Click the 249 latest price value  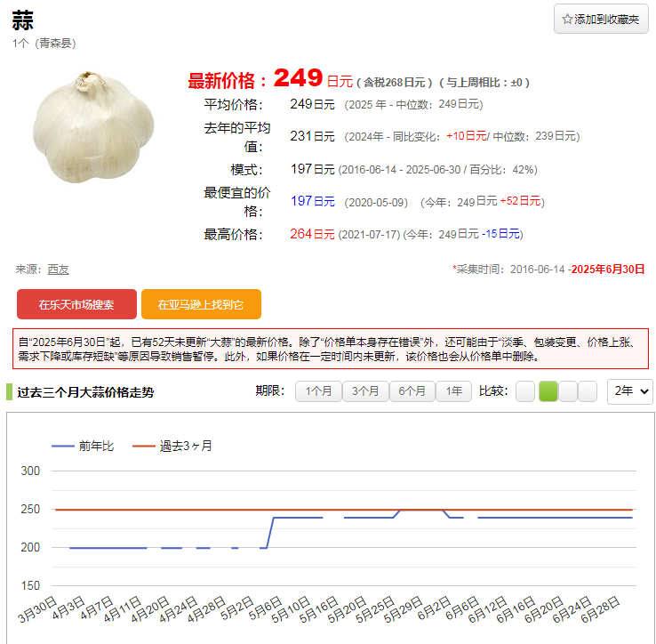coord(298,79)
